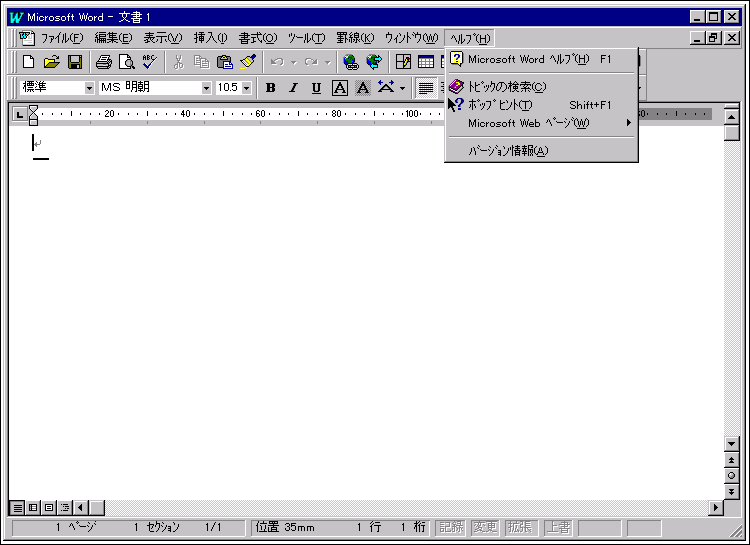This screenshot has height=545, width=750.
Task: Insert hyperlink globe icon
Action: pos(351,62)
